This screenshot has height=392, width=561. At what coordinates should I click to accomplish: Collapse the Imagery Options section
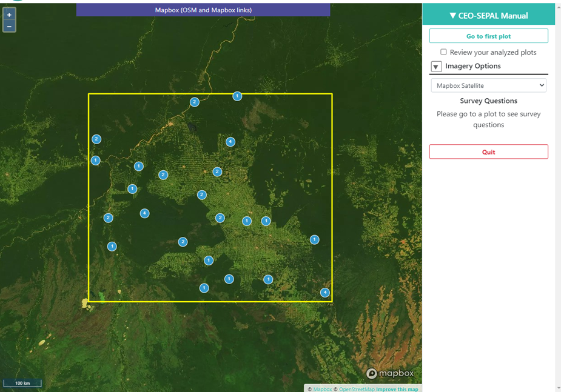(x=435, y=66)
